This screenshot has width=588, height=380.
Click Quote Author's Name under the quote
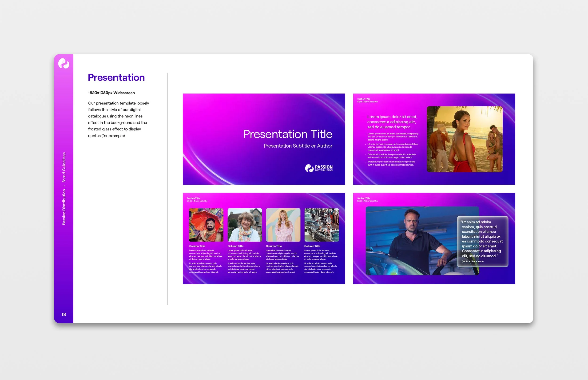(473, 261)
